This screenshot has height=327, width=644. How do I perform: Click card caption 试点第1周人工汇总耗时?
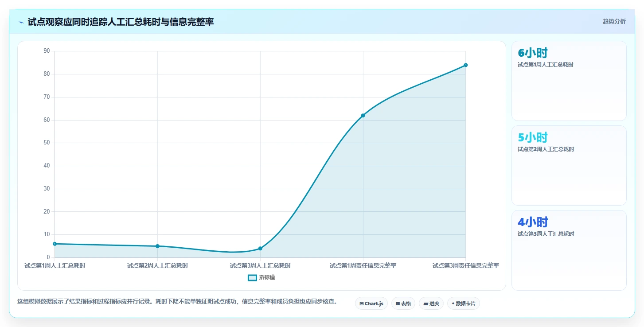[x=546, y=65]
